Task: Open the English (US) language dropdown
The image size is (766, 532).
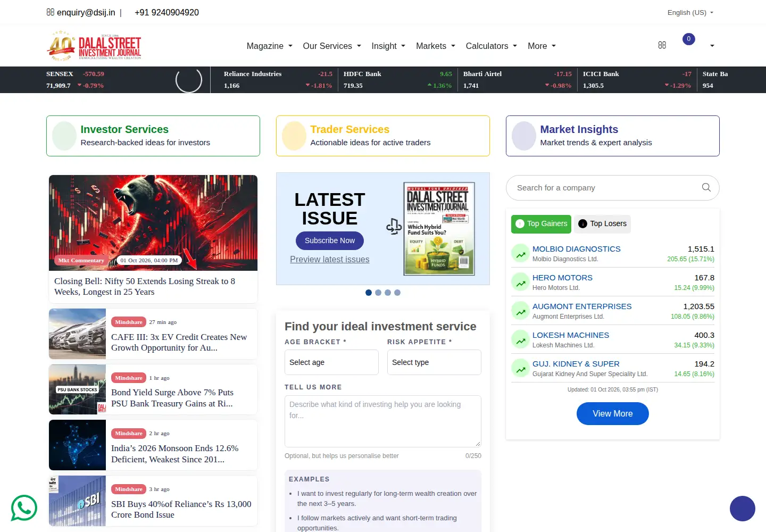Action: point(690,12)
